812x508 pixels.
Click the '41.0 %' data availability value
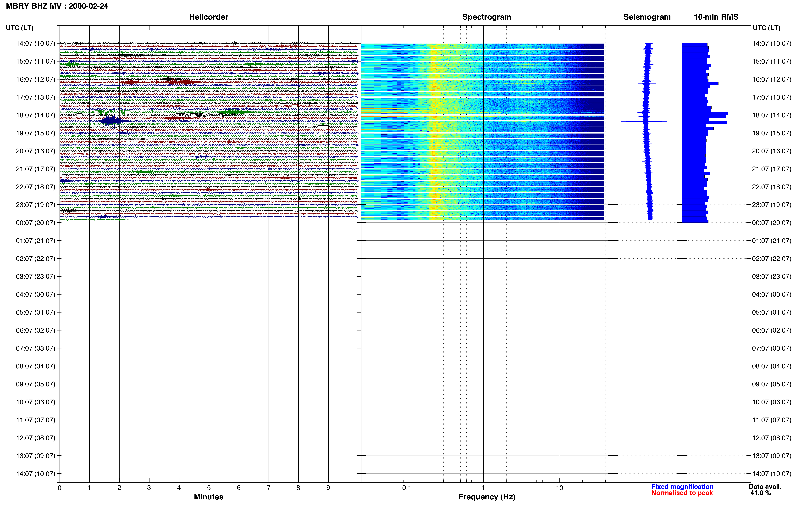[x=761, y=493]
